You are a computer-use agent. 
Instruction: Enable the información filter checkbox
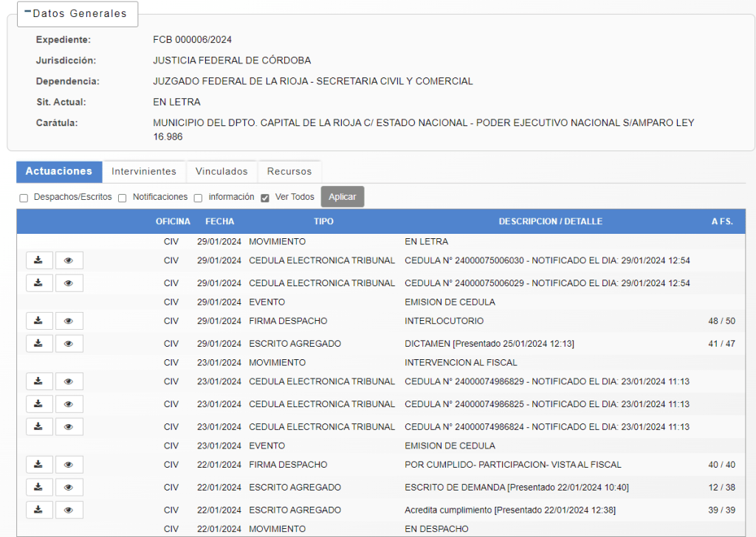(x=198, y=198)
